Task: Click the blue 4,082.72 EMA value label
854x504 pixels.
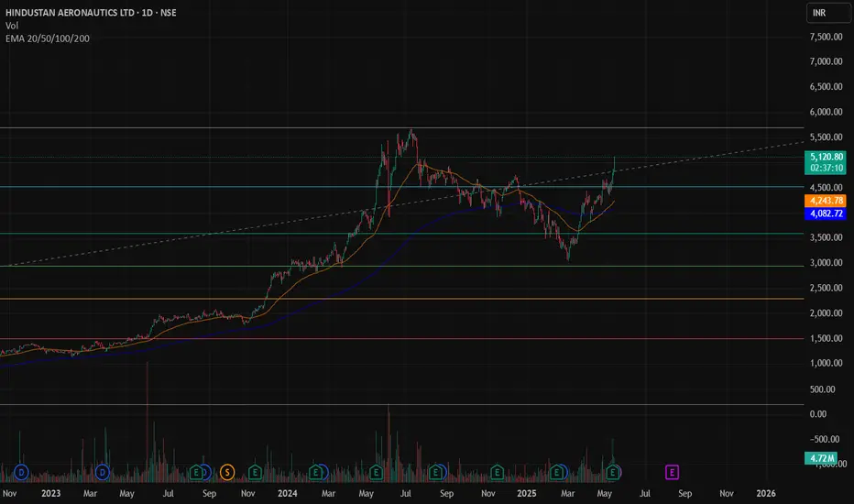Action: 826,214
